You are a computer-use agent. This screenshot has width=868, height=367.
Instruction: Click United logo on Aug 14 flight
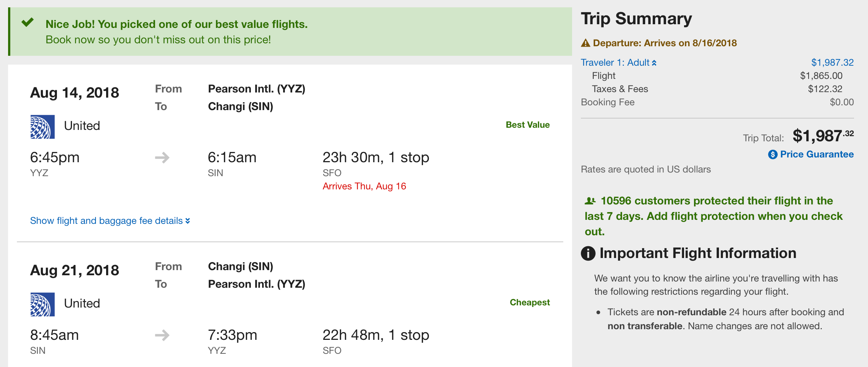(x=42, y=127)
